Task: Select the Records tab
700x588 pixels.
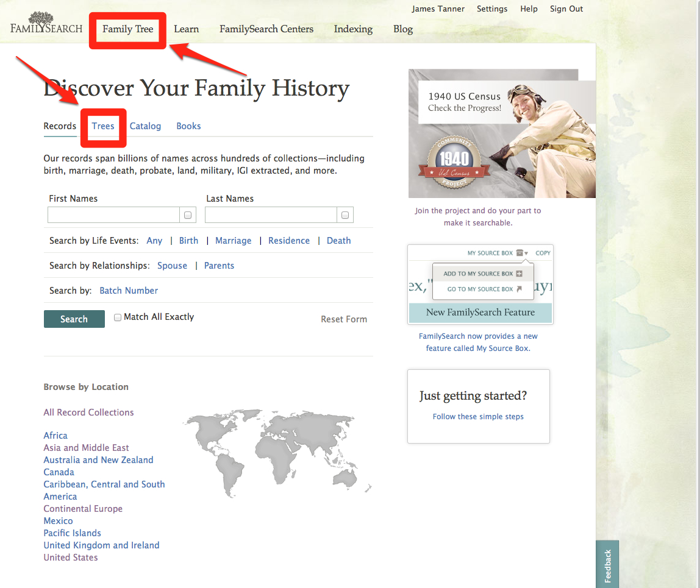Action: (x=60, y=126)
